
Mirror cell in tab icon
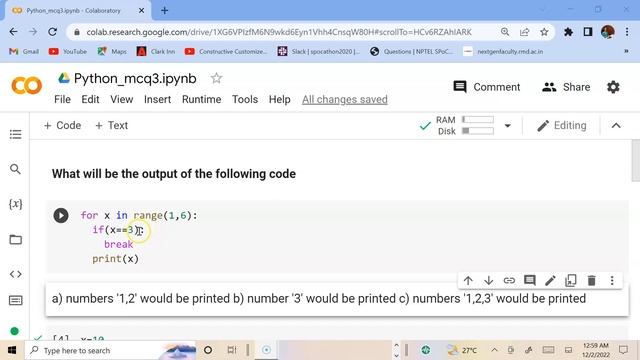pyautogui.click(x=571, y=280)
